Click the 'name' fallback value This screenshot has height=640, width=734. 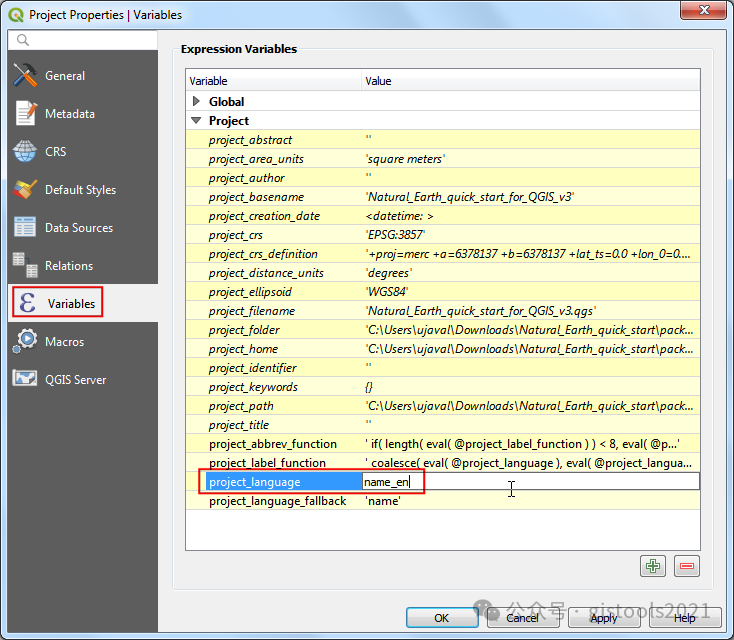tap(382, 501)
